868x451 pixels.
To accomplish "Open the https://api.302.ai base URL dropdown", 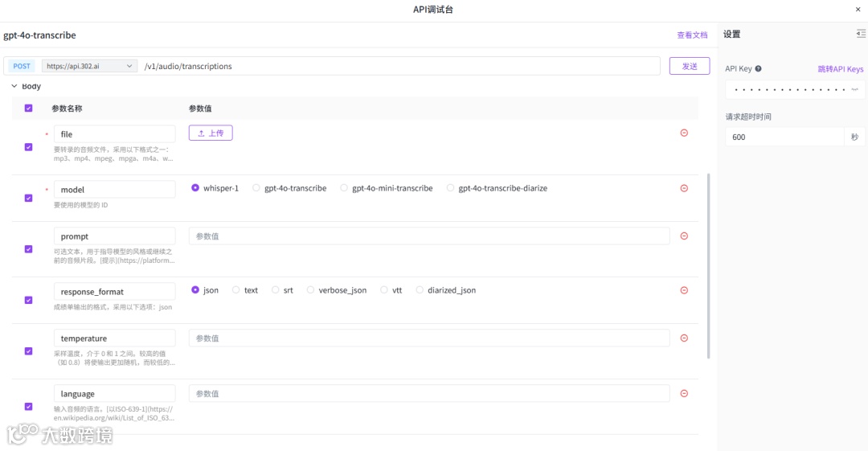I will (x=90, y=66).
